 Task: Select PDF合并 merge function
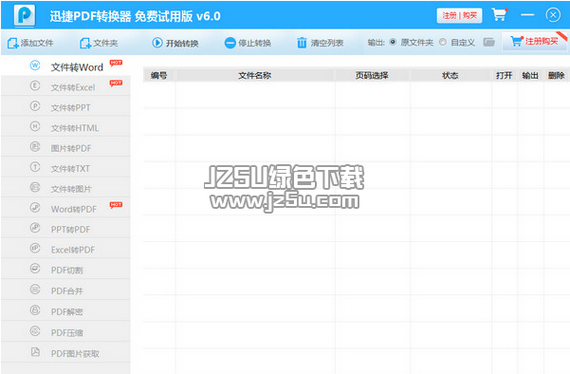pos(66,290)
